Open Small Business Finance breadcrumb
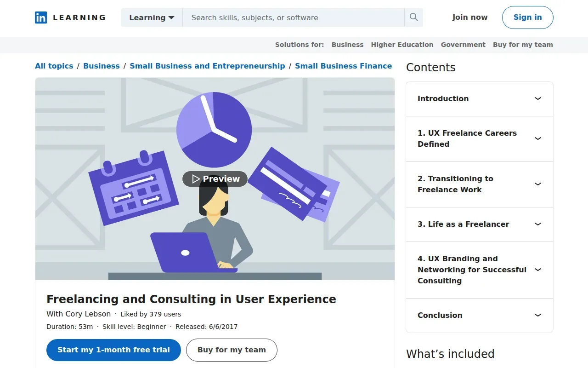Image resolution: width=588 pixels, height=368 pixels. coord(343,66)
